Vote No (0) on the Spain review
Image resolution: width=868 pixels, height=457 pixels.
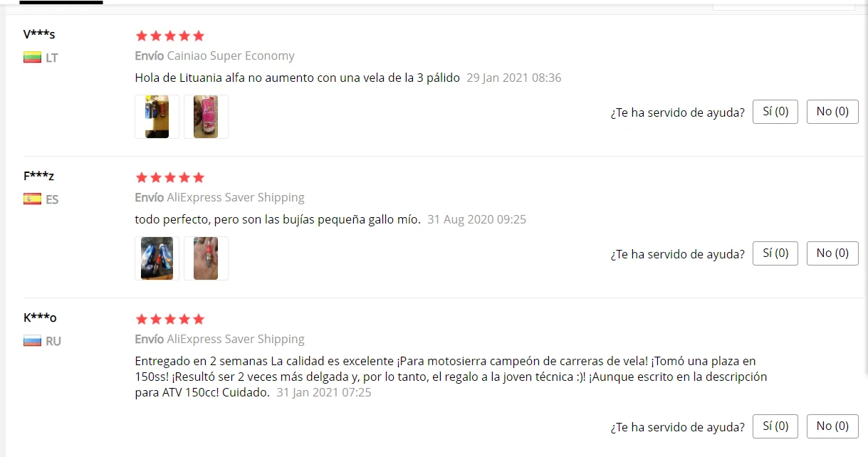pos(832,253)
